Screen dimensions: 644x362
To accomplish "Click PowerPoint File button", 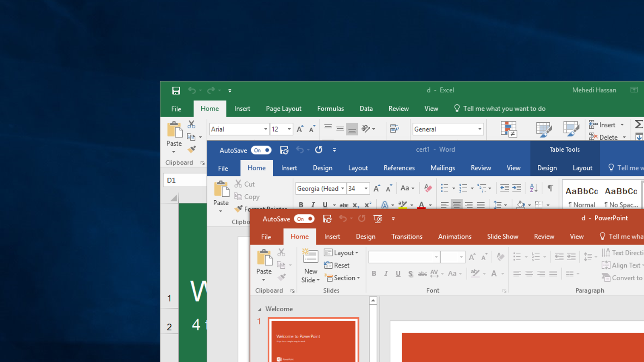I will click(x=266, y=237).
